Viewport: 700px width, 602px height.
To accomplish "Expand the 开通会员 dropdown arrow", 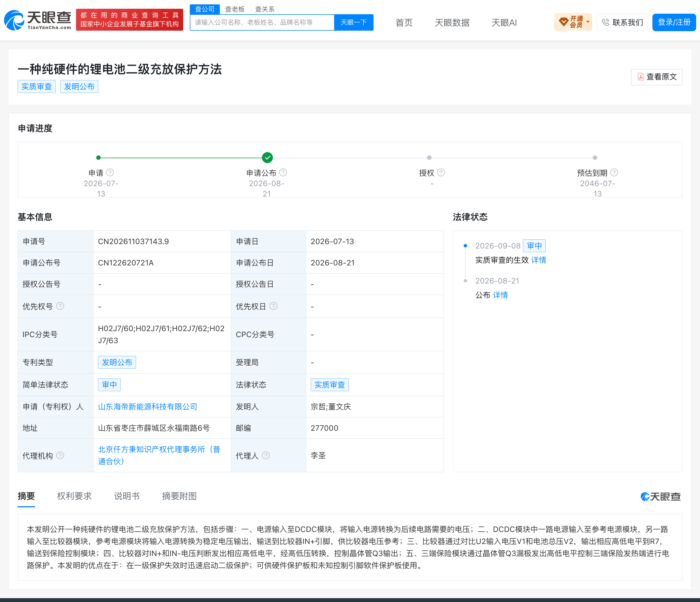I will [588, 22].
